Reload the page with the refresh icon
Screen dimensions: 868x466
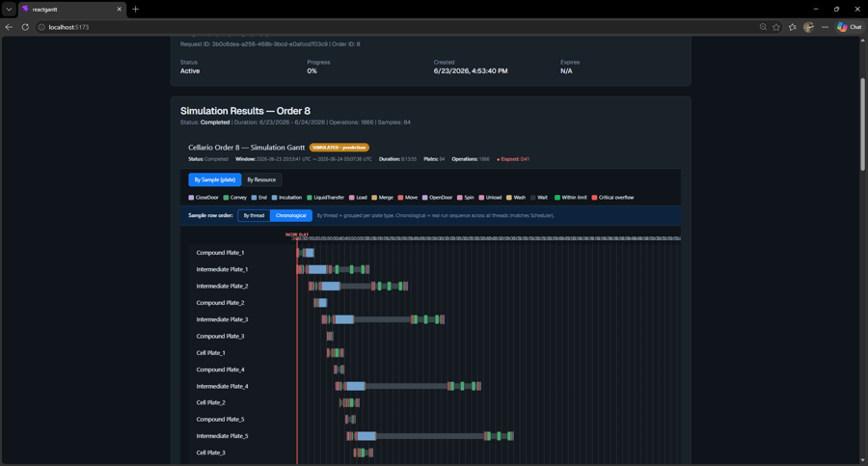(25, 27)
